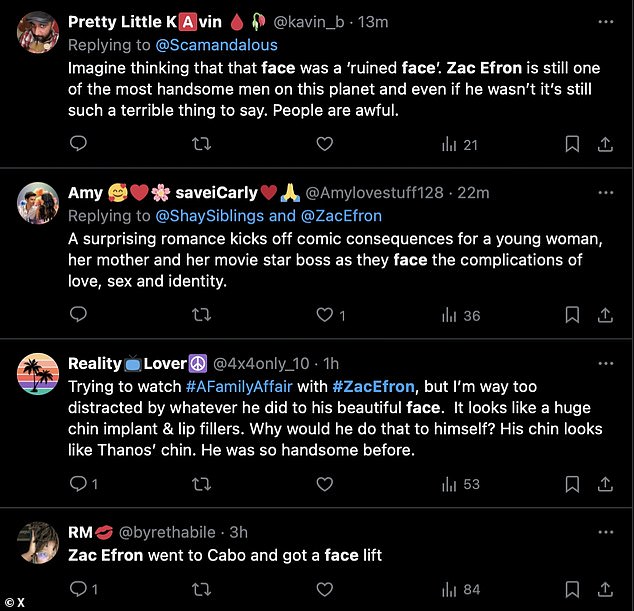The width and height of the screenshot is (634, 611).
Task: Share the Amy saveiCarly tweet
Action: coord(605,315)
